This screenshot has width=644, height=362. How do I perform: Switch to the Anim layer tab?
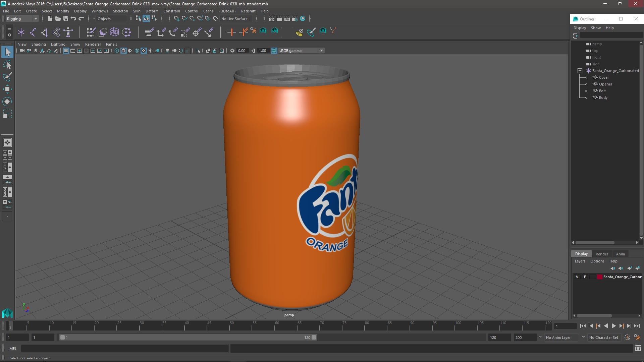tap(620, 254)
